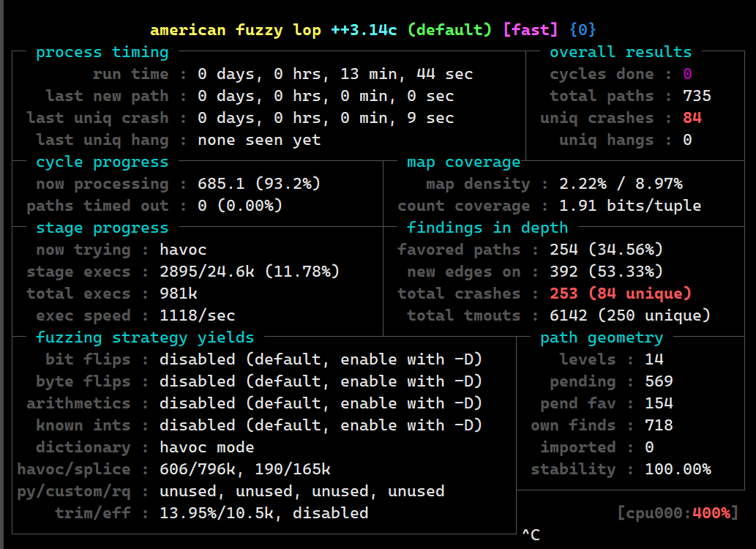
Task: Select new edges on '392 (53.33%)'
Action: coord(607,272)
